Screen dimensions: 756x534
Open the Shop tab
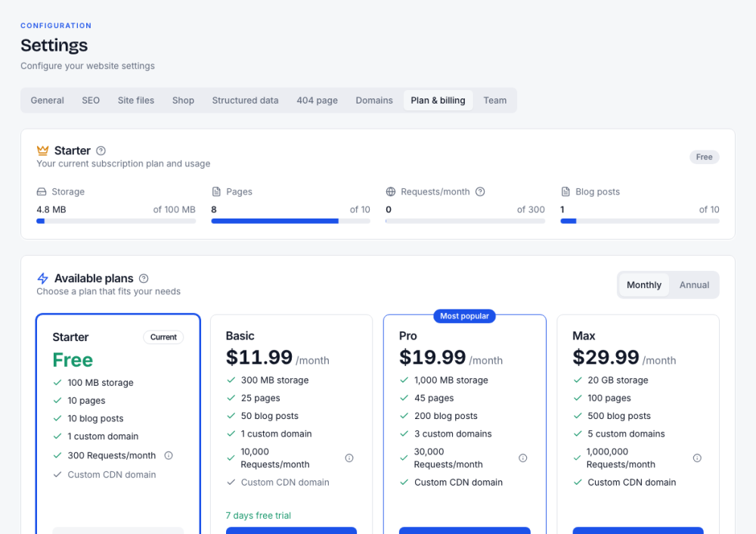pos(183,101)
